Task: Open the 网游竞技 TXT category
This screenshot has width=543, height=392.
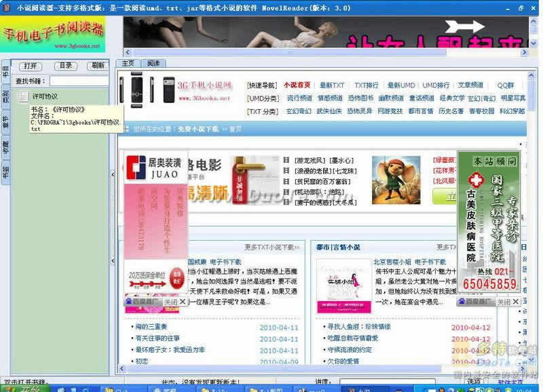Action: coord(390,111)
